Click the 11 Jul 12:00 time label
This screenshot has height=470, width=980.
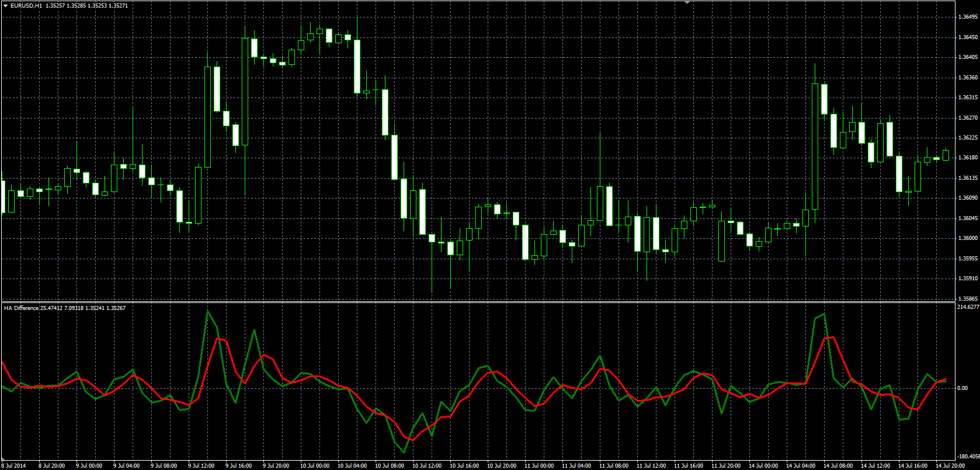click(651, 465)
